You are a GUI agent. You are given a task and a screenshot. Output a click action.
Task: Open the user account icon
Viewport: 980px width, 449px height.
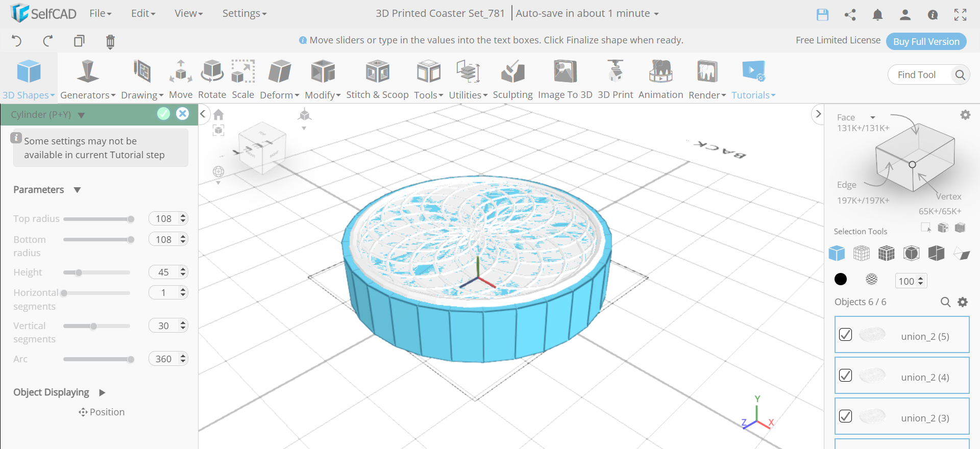(905, 15)
